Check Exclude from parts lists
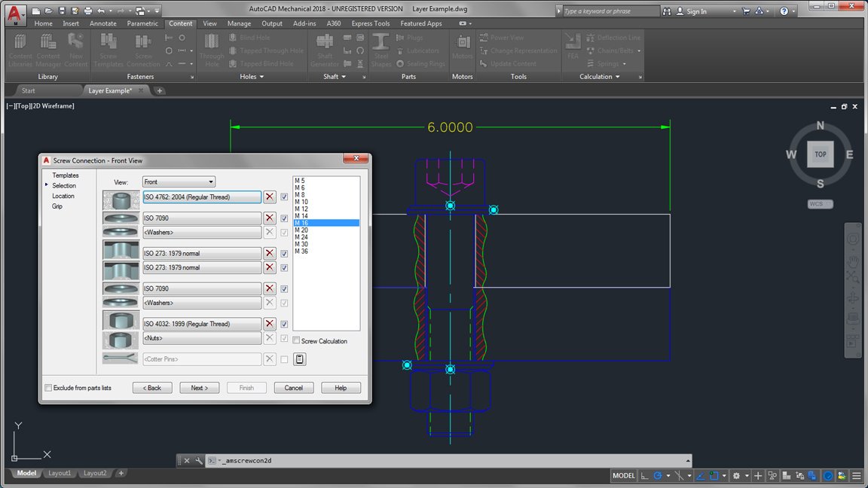Image resolution: width=868 pixels, height=488 pixels. (x=50, y=387)
